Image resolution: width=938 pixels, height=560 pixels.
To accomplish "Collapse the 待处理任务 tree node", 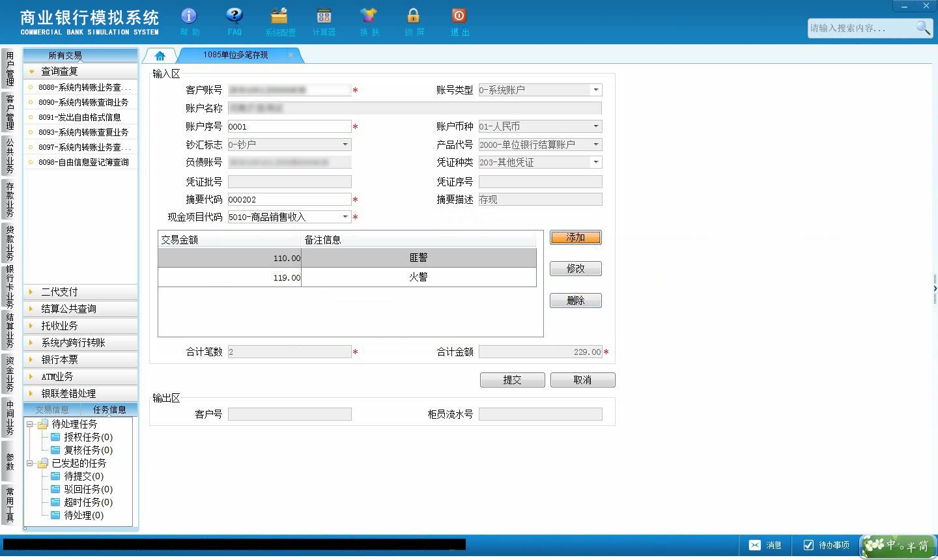I will click(x=30, y=424).
